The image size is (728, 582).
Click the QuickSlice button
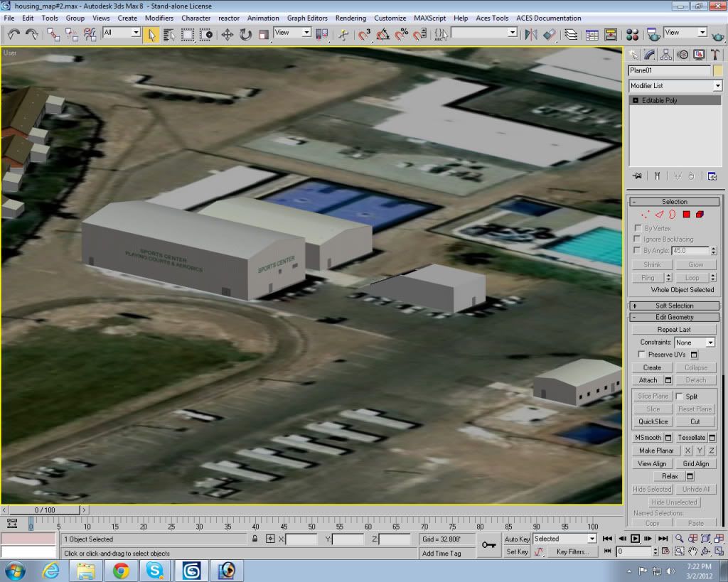[653, 421]
